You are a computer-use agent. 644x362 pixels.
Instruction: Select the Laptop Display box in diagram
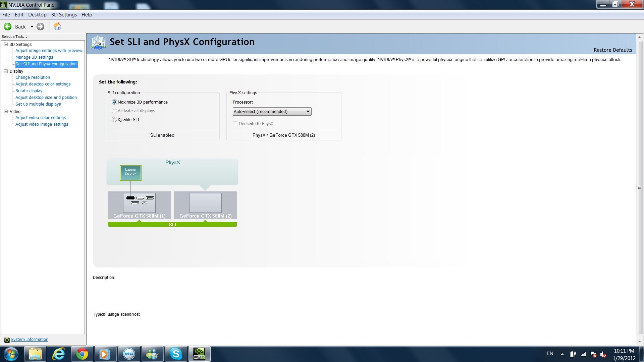click(130, 173)
